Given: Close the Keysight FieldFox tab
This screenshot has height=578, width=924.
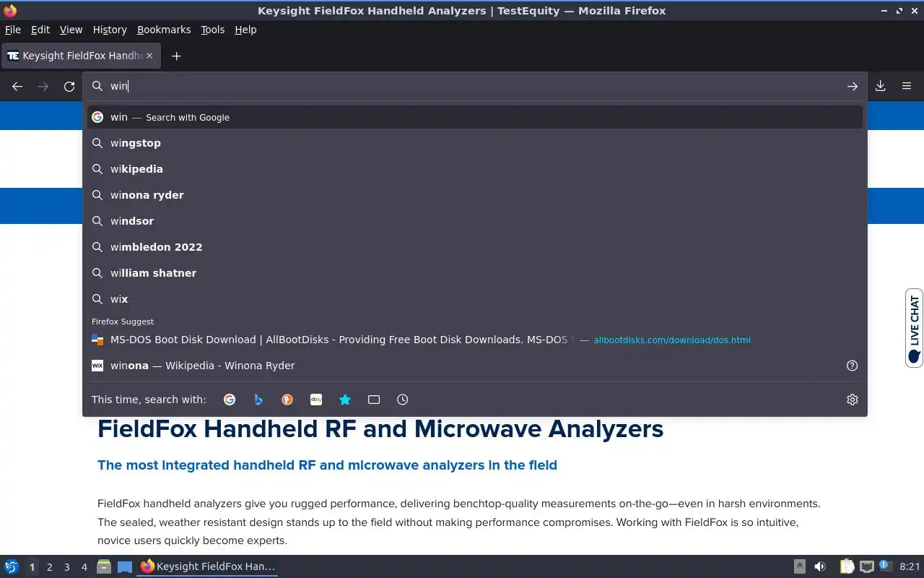Looking at the screenshot, I should point(149,56).
